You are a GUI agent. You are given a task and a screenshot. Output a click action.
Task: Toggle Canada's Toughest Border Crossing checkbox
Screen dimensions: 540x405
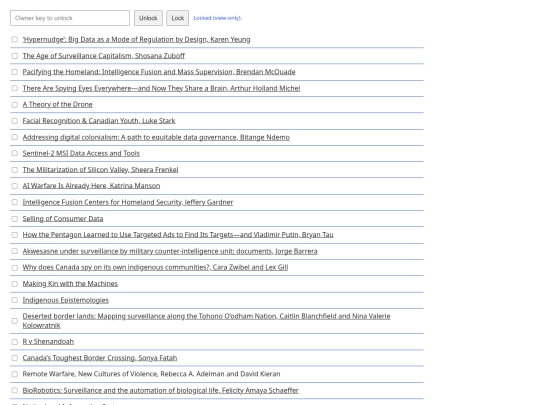(14, 358)
